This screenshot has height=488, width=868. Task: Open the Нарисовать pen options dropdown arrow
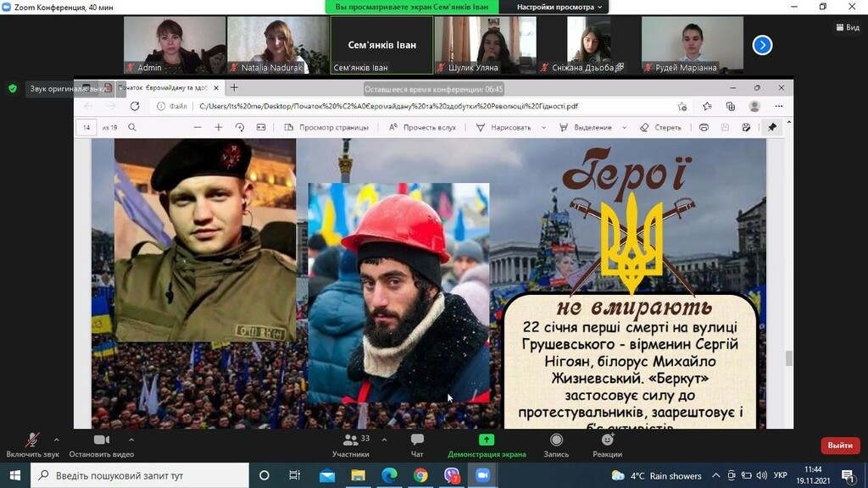[543, 127]
